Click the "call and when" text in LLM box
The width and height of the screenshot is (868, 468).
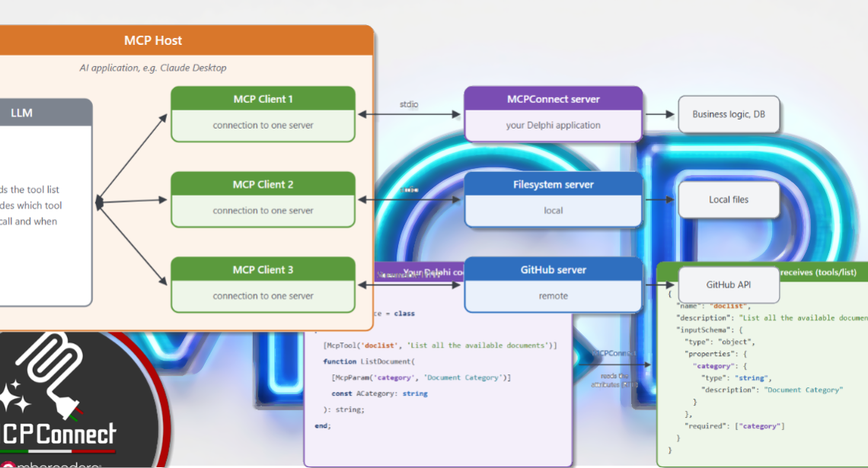pos(29,221)
